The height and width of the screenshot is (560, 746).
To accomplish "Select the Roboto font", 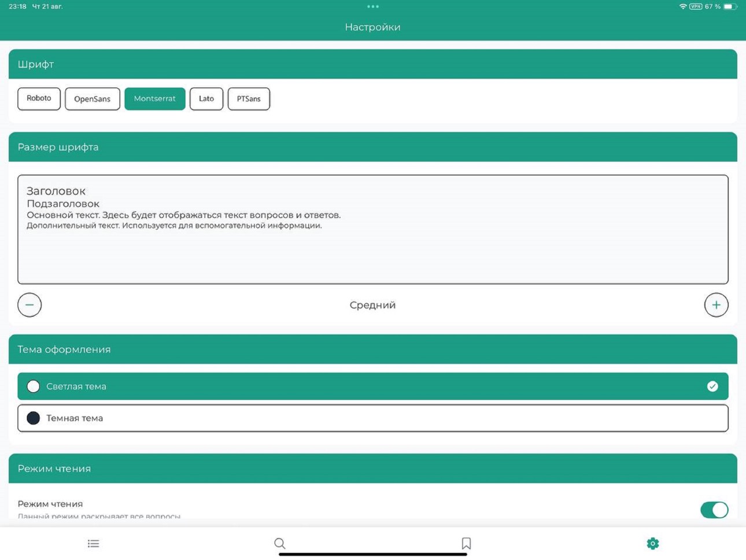I will (39, 98).
